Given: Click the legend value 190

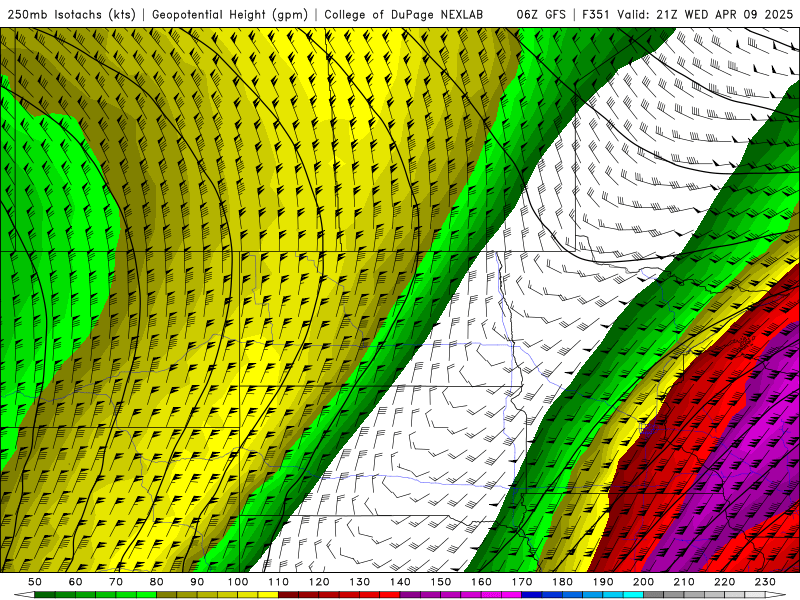Looking at the screenshot, I should pos(603,582).
